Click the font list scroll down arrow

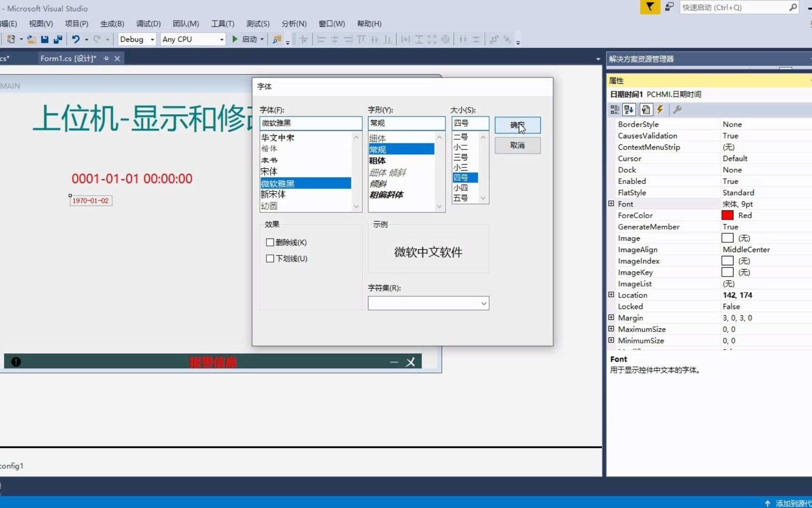[x=356, y=206]
